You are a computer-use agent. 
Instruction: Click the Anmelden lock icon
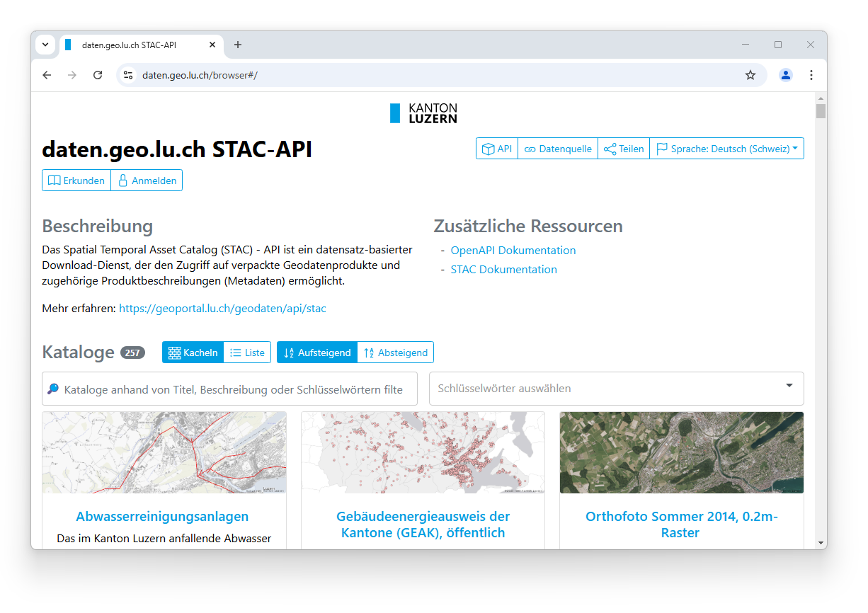[x=125, y=180]
